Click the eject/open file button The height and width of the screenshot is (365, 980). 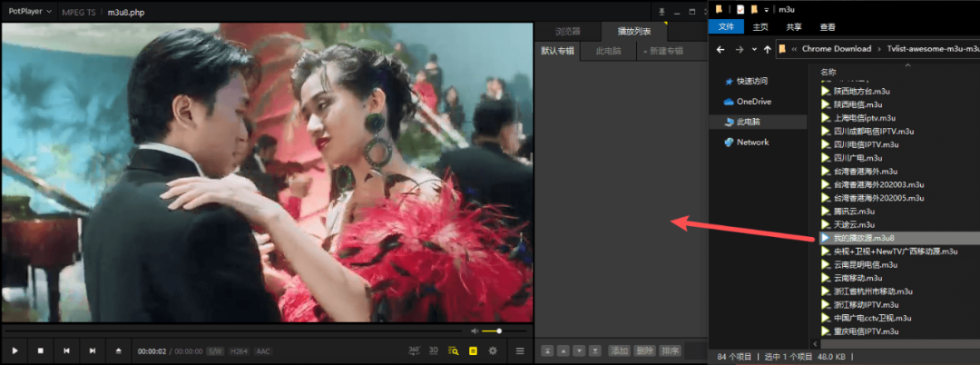pyautogui.click(x=118, y=350)
